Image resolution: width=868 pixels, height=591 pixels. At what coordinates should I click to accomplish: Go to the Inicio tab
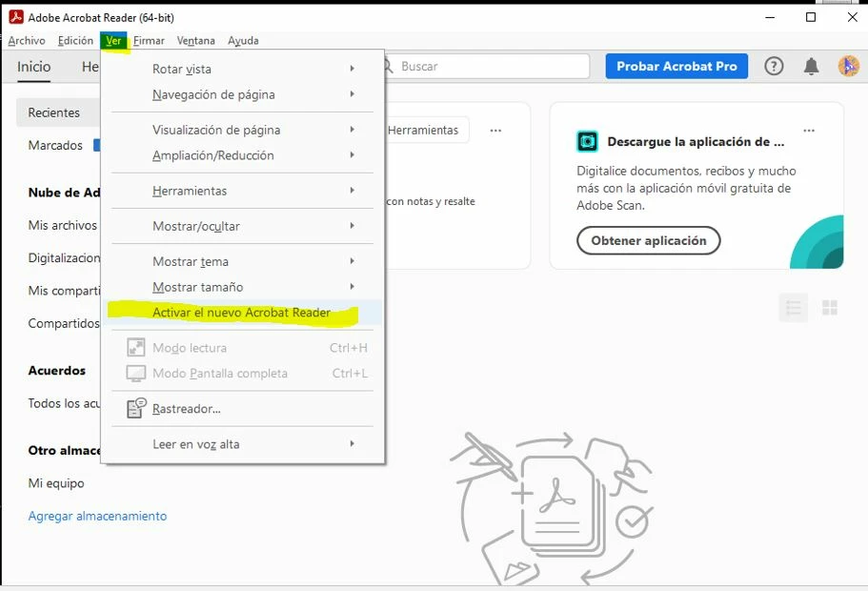[33, 67]
